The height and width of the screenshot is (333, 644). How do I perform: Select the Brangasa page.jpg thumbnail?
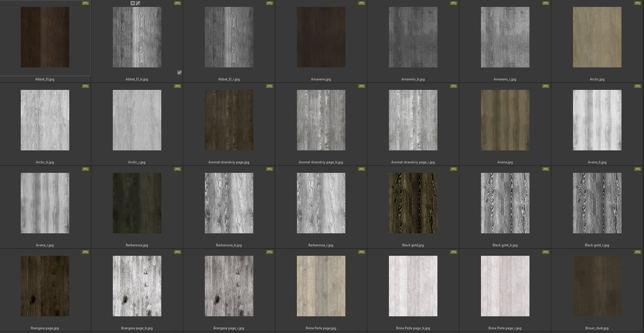pos(45,286)
